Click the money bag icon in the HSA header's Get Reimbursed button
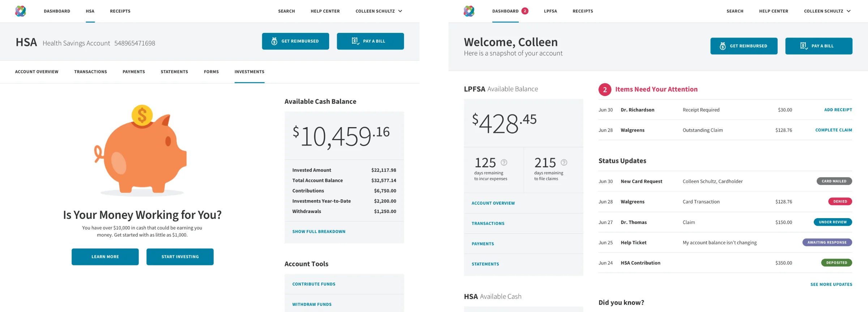 tap(275, 41)
